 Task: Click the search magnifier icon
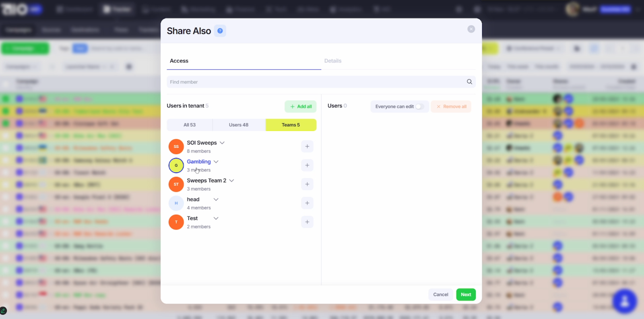coord(469,82)
